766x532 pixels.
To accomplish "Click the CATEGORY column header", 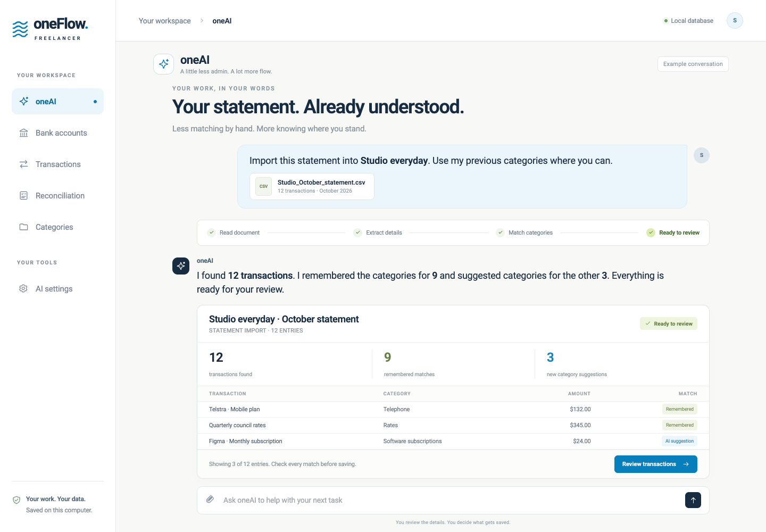I will click(397, 394).
